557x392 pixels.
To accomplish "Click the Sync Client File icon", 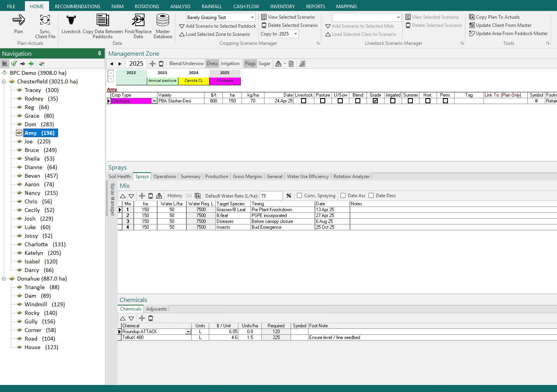I will coord(45,20).
